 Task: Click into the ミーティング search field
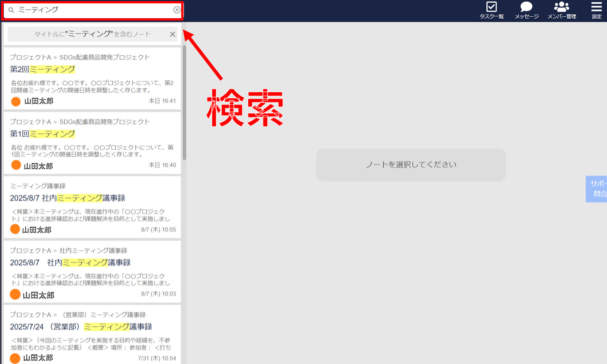tap(93, 10)
